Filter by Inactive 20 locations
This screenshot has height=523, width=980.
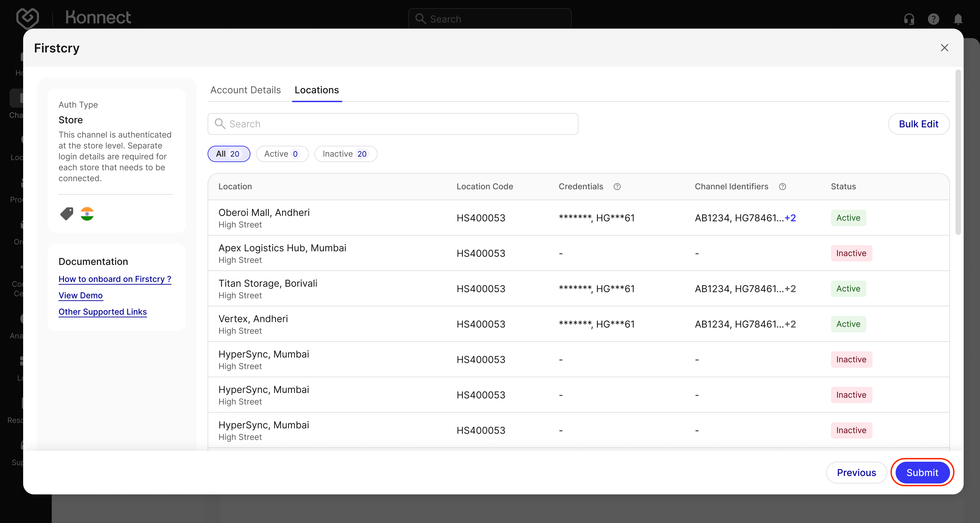(345, 154)
